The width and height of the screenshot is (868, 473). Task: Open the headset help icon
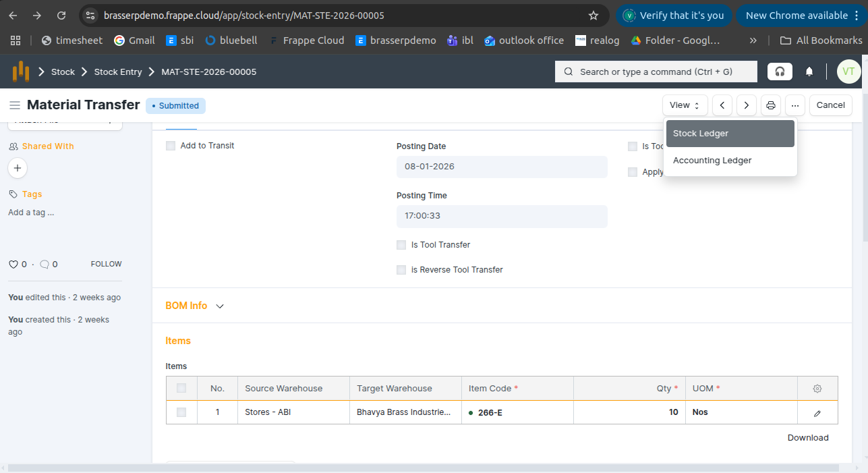(x=780, y=72)
